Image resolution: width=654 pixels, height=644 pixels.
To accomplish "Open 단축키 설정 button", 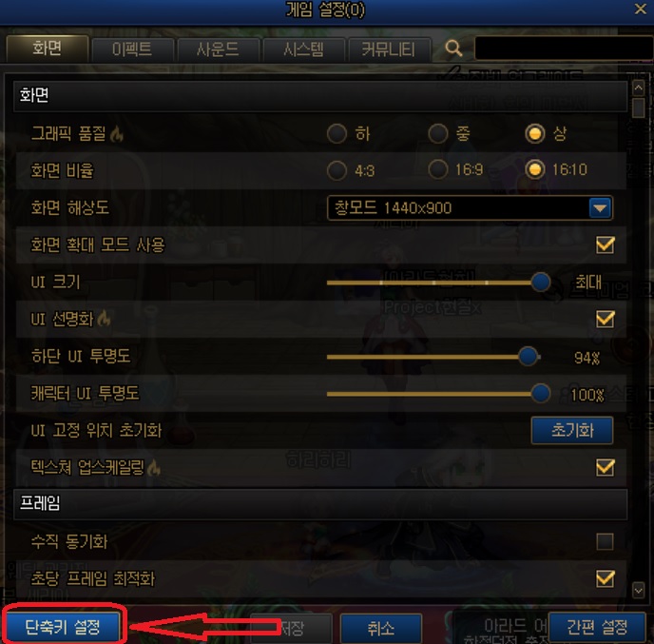I will pos(63,627).
